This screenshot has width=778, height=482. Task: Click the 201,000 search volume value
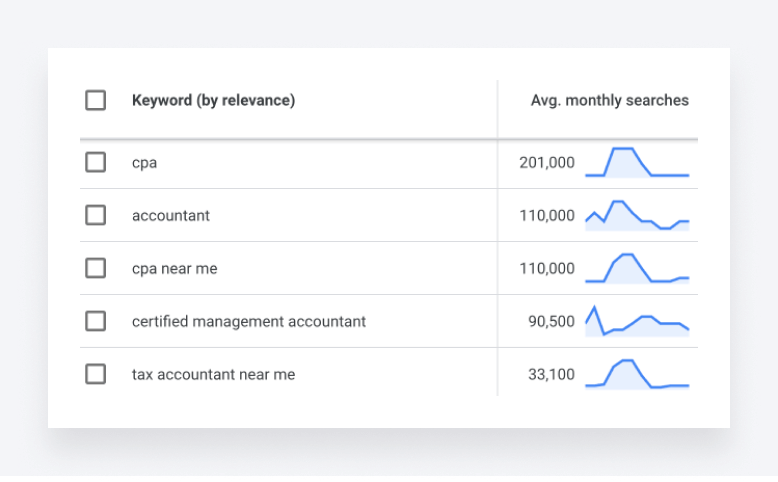tap(547, 163)
